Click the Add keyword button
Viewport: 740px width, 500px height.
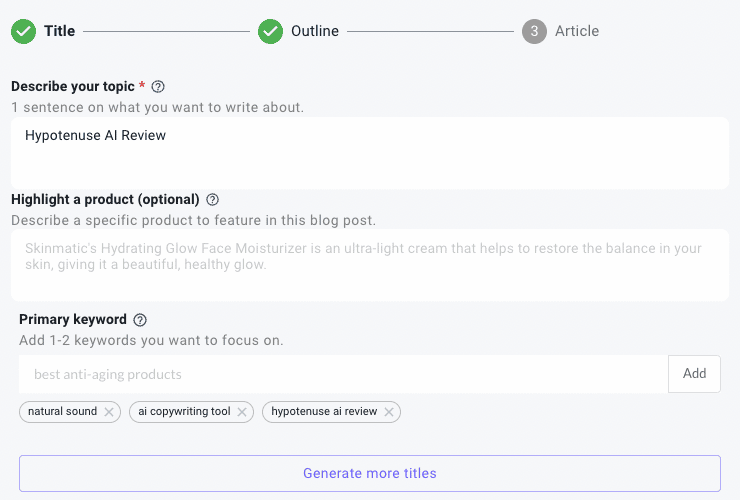click(x=694, y=374)
